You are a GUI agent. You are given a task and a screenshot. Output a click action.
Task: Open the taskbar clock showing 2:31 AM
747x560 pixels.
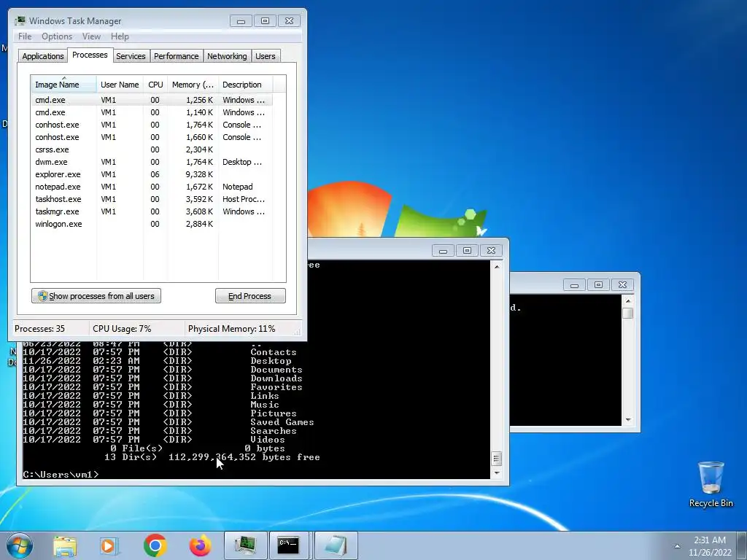click(710, 546)
